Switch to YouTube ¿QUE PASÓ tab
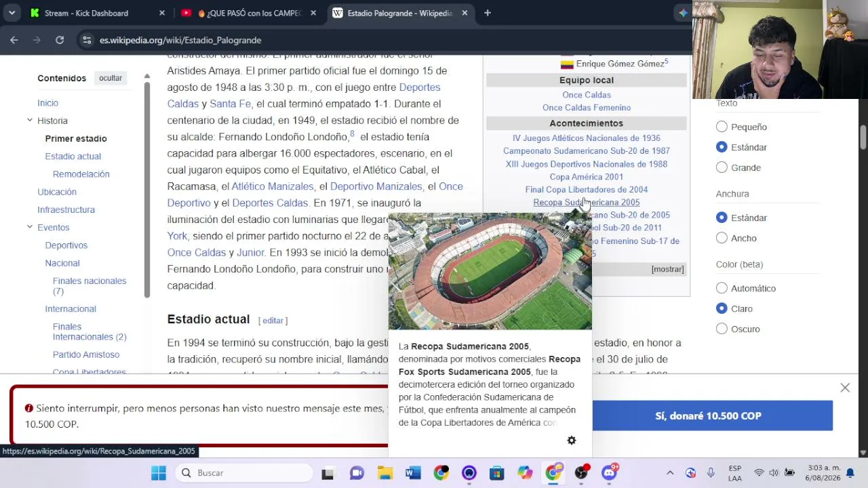868x488 pixels. [x=249, y=13]
